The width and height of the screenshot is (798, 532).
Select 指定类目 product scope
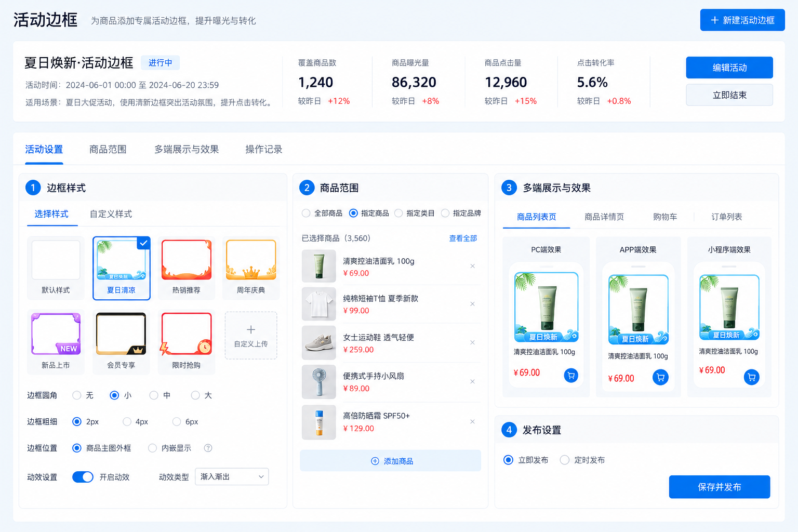(398, 213)
